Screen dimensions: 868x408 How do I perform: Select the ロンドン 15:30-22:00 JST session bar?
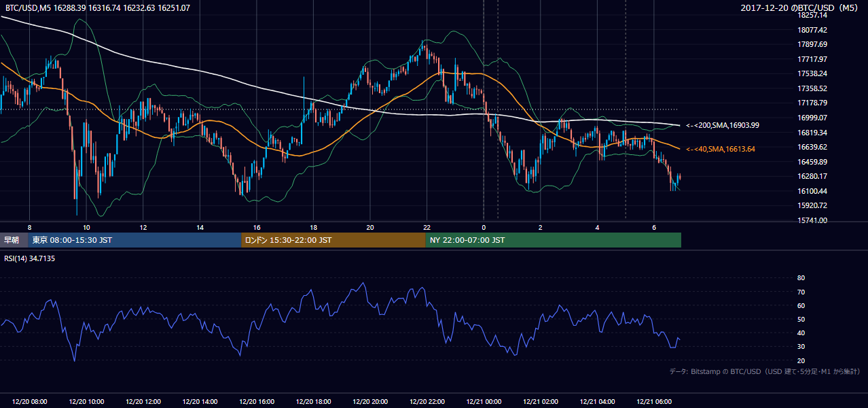click(333, 240)
